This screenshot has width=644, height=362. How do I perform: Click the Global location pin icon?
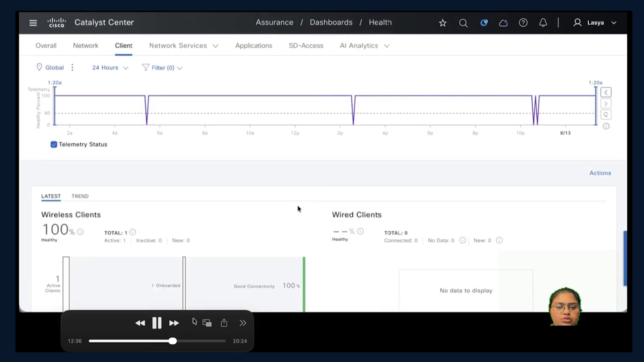[39, 67]
